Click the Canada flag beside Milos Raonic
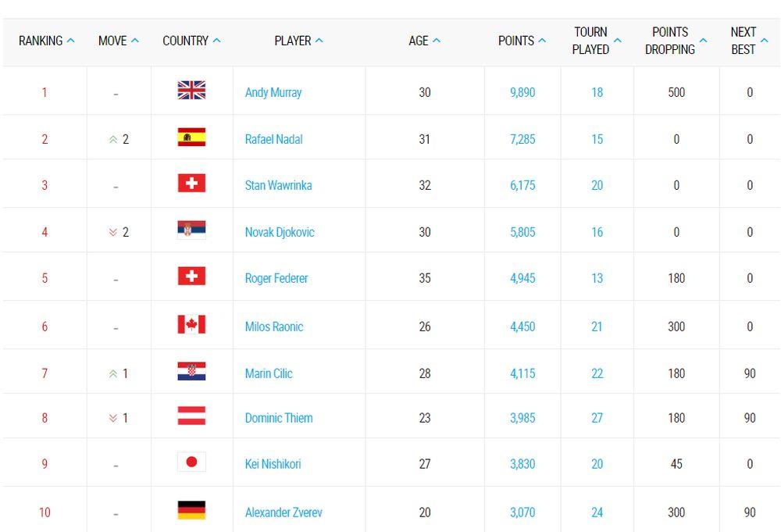Image resolution: width=781 pixels, height=532 pixels. (x=191, y=326)
